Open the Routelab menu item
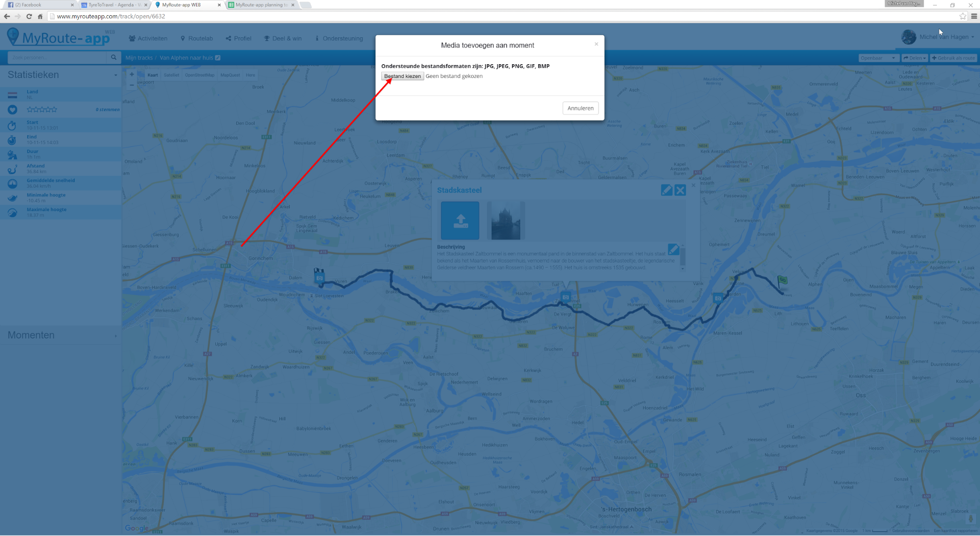 point(197,38)
